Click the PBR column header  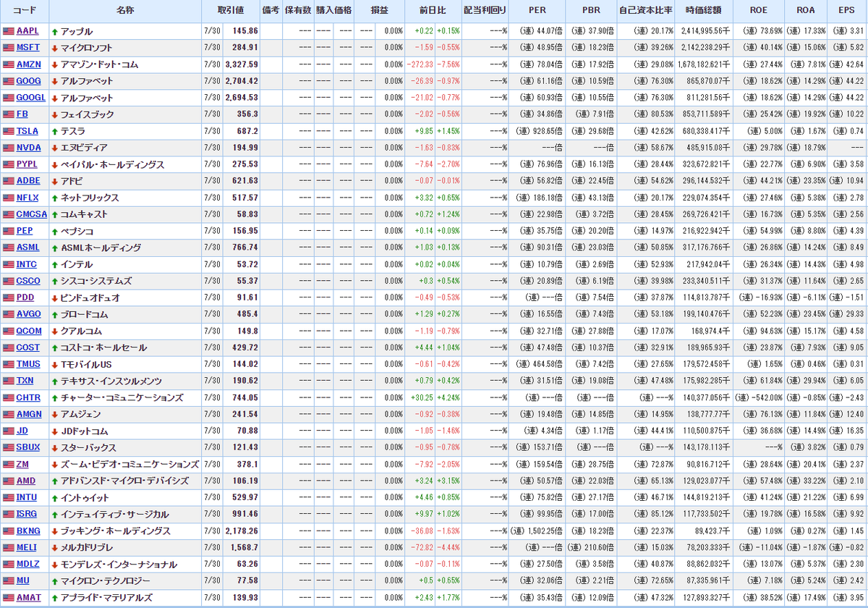590,11
